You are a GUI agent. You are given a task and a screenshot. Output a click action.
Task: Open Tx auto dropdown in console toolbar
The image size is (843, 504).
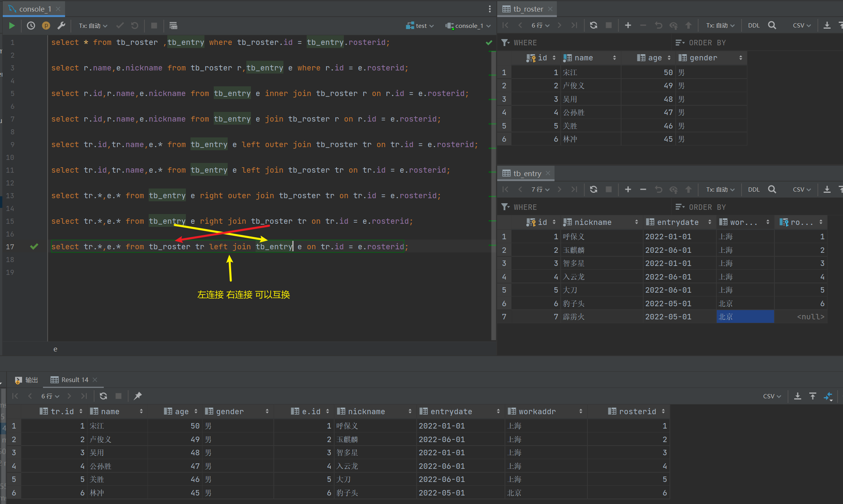(x=93, y=26)
